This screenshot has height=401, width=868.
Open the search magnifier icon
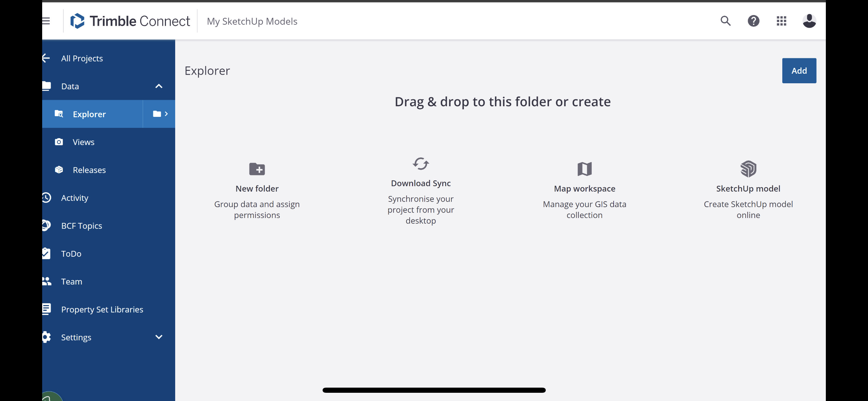tap(725, 21)
